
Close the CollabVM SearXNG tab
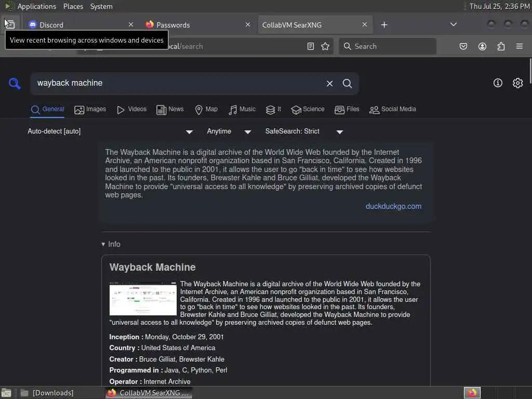[x=364, y=24]
